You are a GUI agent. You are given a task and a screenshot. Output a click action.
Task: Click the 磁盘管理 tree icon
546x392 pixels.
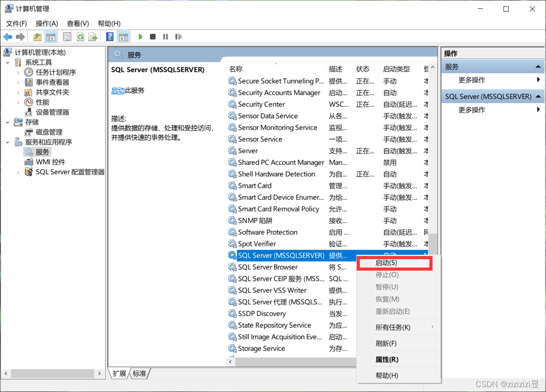click(x=28, y=132)
